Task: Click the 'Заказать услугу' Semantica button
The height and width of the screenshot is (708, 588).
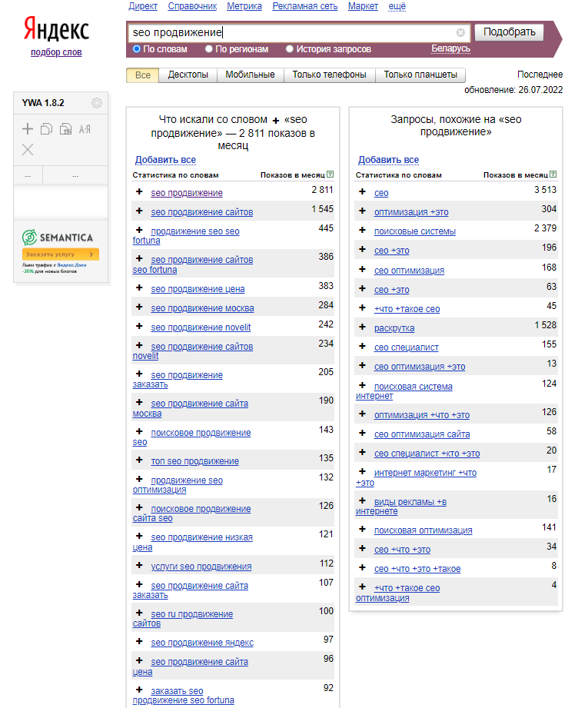Action: 61,254
